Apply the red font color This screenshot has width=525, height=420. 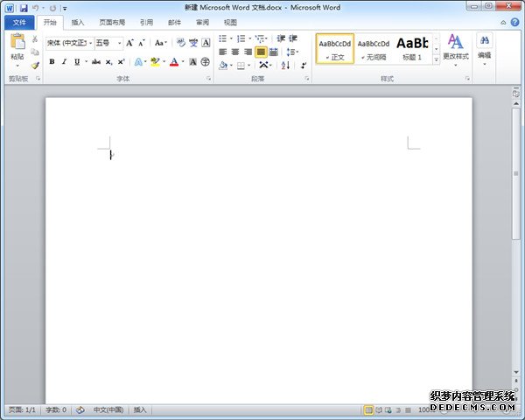[174, 62]
